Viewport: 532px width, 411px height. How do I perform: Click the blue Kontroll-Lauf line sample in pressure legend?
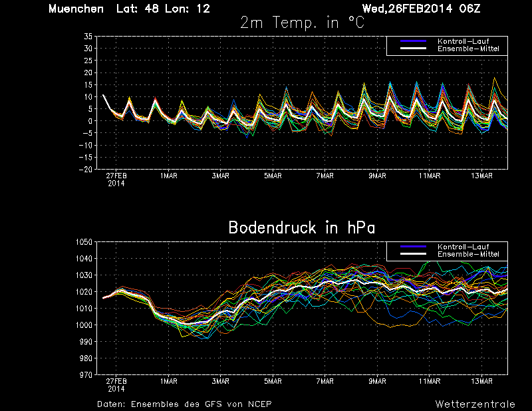click(x=413, y=246)
